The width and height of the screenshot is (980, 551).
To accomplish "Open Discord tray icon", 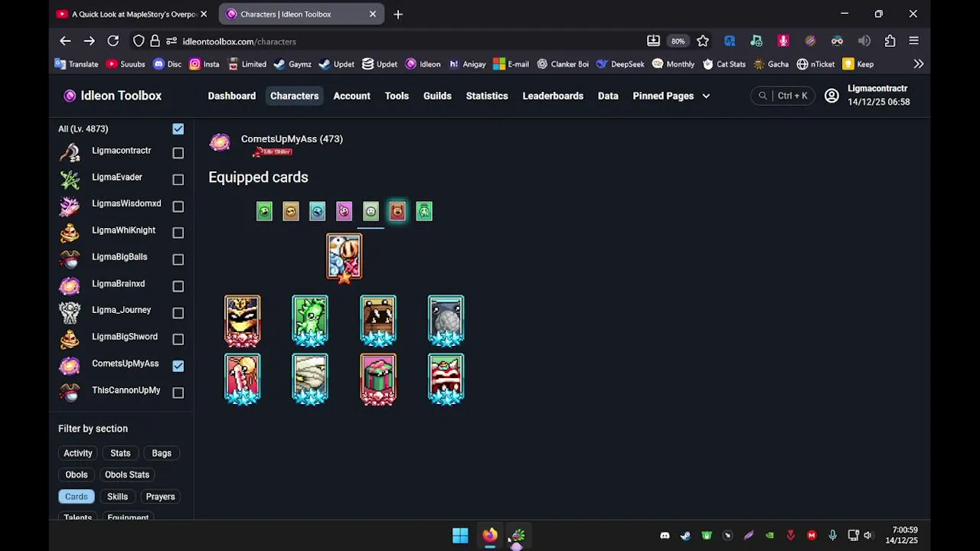I will pos(665,536).
